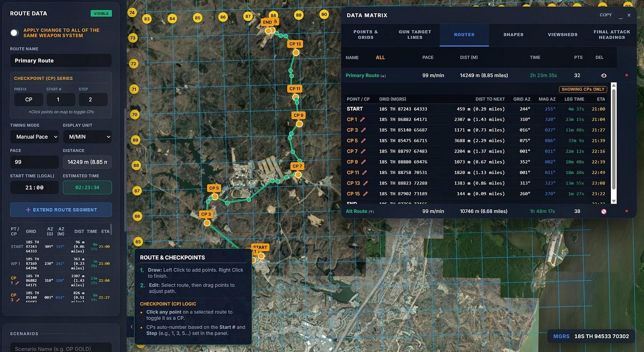Click the START row in Data Matrix table

476,109
